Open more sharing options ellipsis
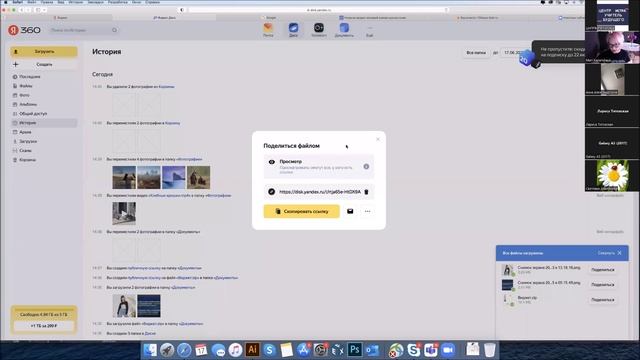The image size is (640, 360). (367, 211)
